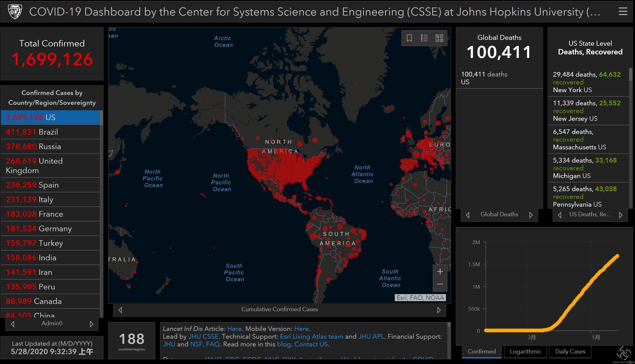Open the Esri Living Atlas team link
The width and height of the screenshot is (635, 364).
coord(312,337)
